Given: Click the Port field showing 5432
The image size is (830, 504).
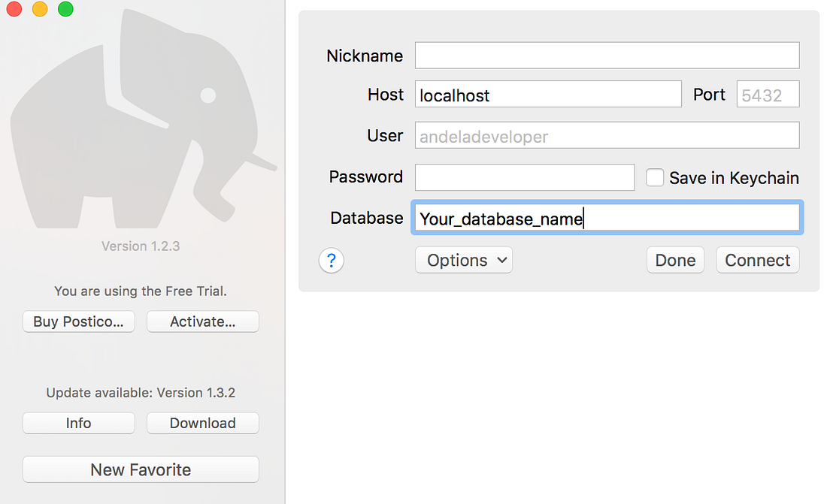Looking at the screenshot, I should click(x=768, y=94).
